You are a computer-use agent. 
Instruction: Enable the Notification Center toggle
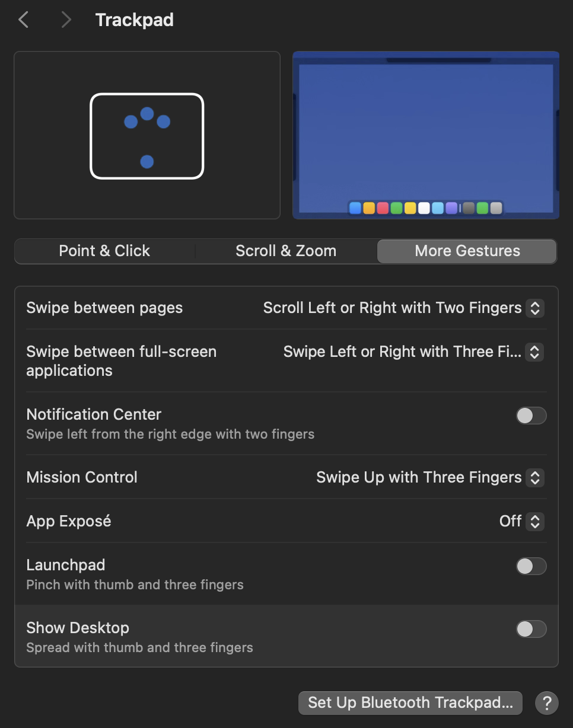(531, 416)
